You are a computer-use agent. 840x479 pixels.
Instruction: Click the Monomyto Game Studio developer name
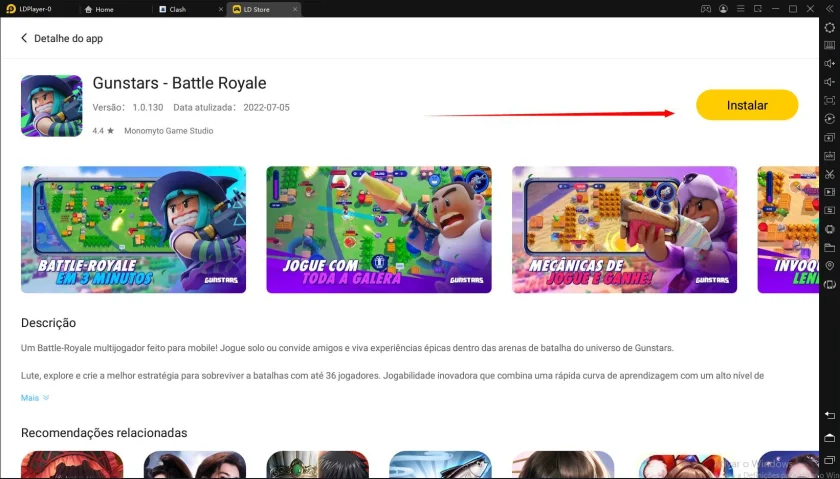coord(169,131)
